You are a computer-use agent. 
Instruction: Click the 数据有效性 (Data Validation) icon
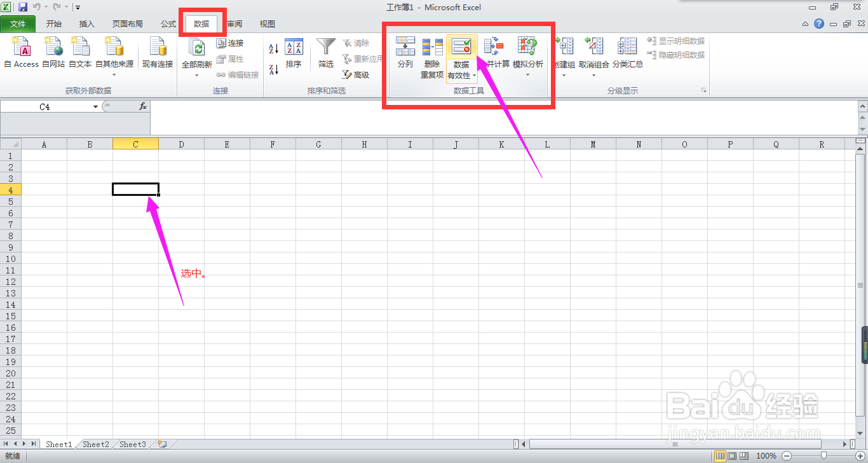point(461,46)
